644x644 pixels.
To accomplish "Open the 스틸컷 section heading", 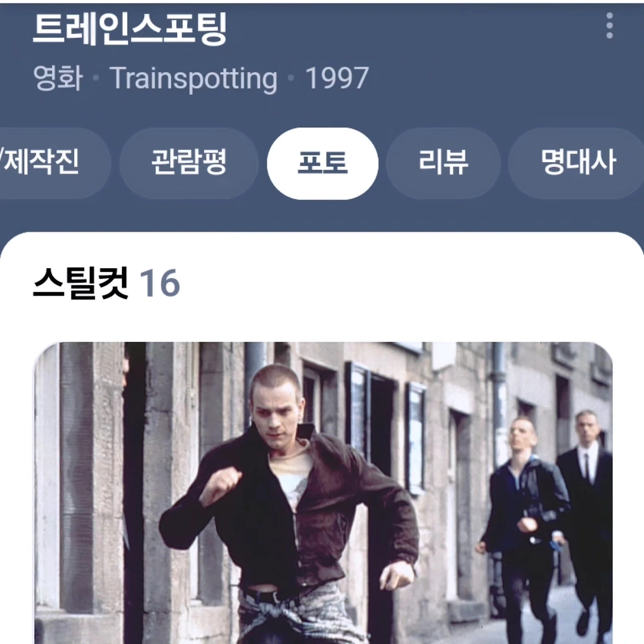I will [x=80, y=283].
